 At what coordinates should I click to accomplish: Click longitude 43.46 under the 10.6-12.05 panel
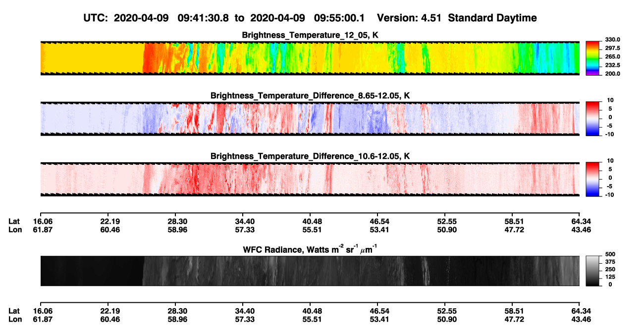580,230
